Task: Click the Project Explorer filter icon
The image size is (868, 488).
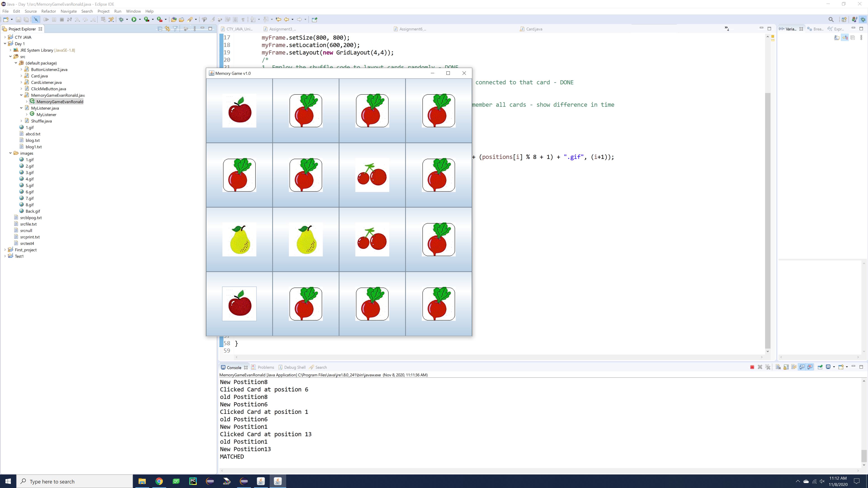Action: coord(175,29)
